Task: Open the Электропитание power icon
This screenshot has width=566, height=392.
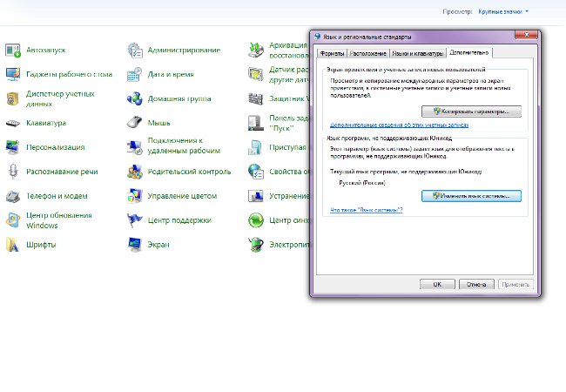Action: pyautogui.click(x=256, y=245)
